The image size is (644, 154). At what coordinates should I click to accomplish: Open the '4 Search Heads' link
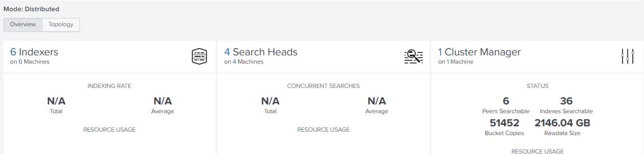(x=261, y=52)
